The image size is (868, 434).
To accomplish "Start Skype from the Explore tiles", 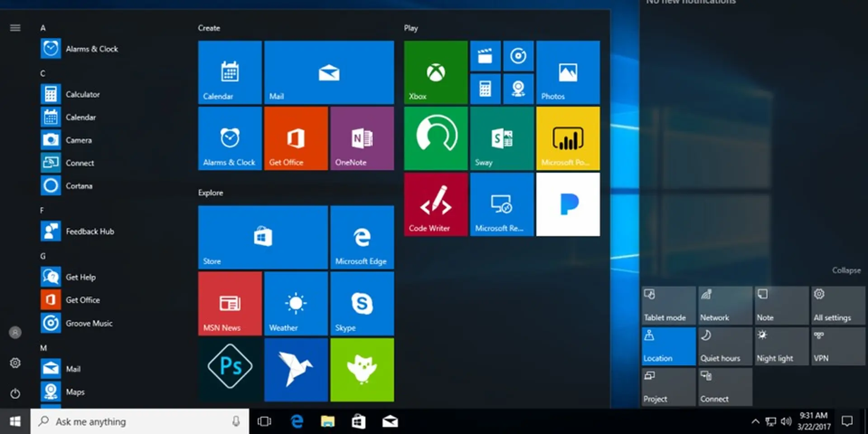I will tap(361, 304).
